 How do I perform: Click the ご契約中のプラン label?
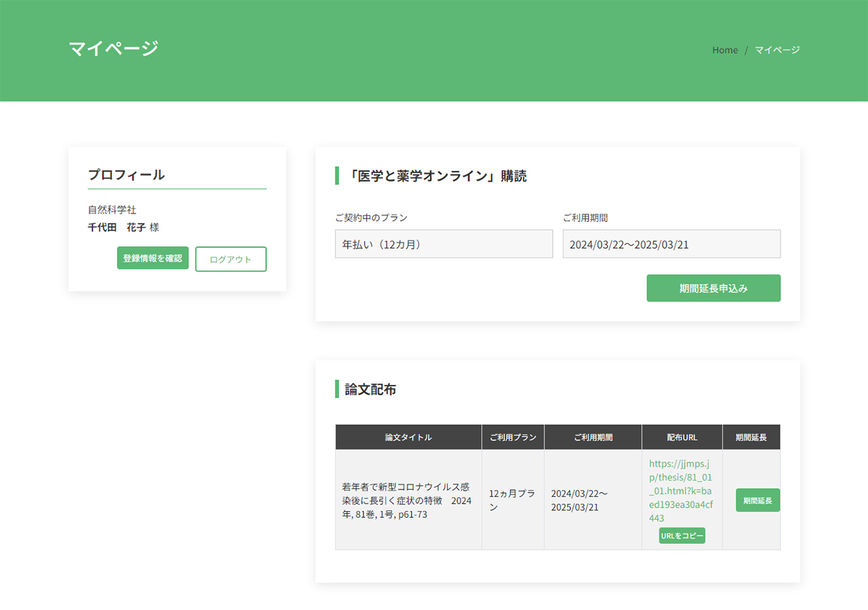point(372,218)
